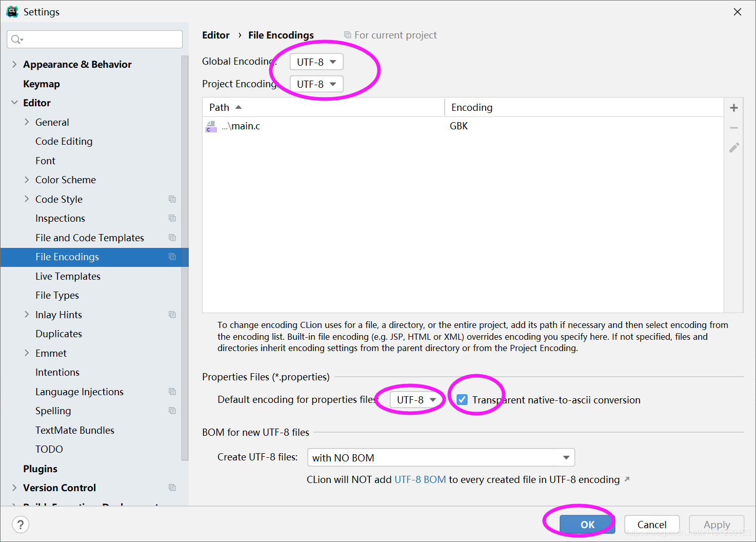Select Keymap in settings tree
This screenshot has height=542, width=756.
click(x=42, y=84)
